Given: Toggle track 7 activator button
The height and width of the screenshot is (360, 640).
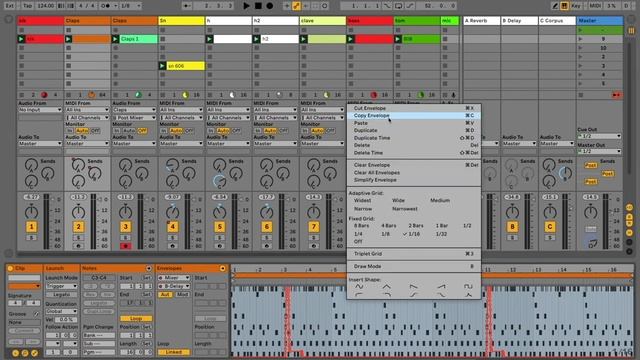Looking at the screenshot, I should [x=313, y=227].
